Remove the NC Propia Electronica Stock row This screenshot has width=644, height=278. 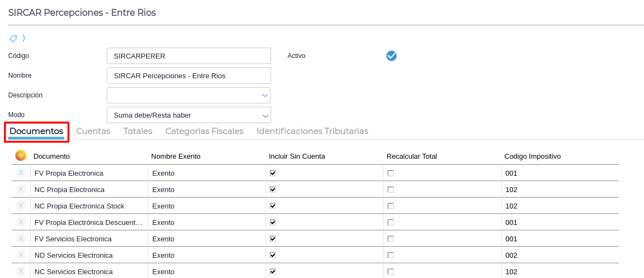(x=21, y=206)
